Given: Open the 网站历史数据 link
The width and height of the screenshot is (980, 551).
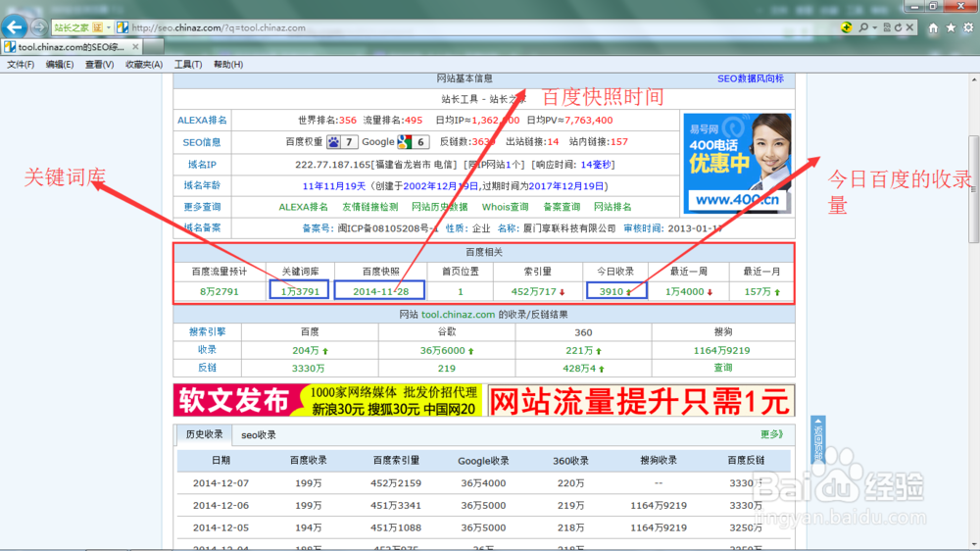Looking at the screenshot, I should coord(439,207).
